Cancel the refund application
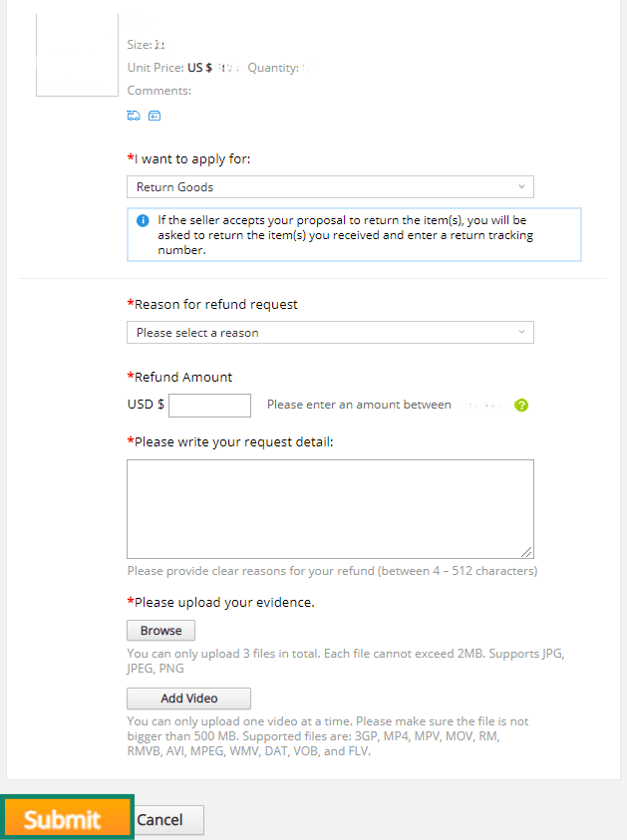 pyautogui.click(x=165, y=820)
